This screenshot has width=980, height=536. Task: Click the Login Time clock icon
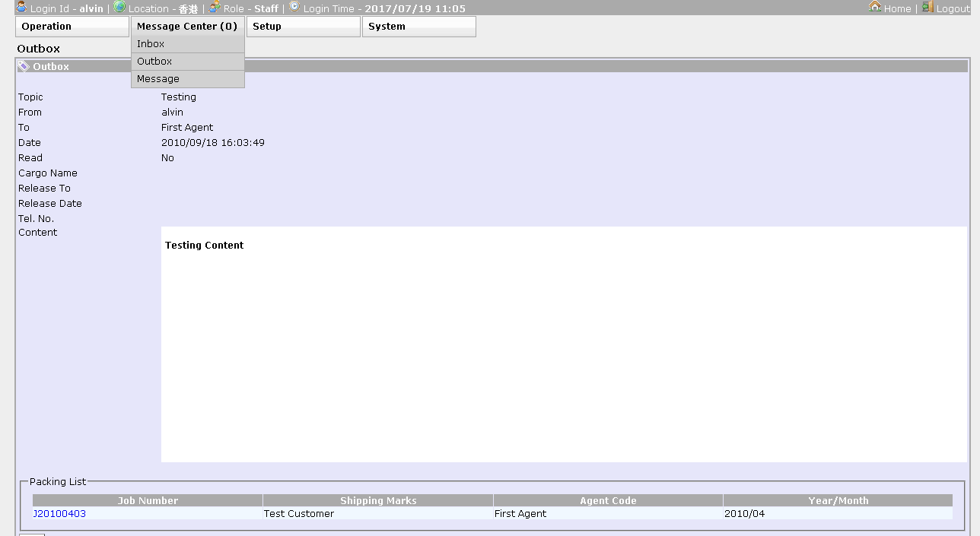(x=294, y=7)
